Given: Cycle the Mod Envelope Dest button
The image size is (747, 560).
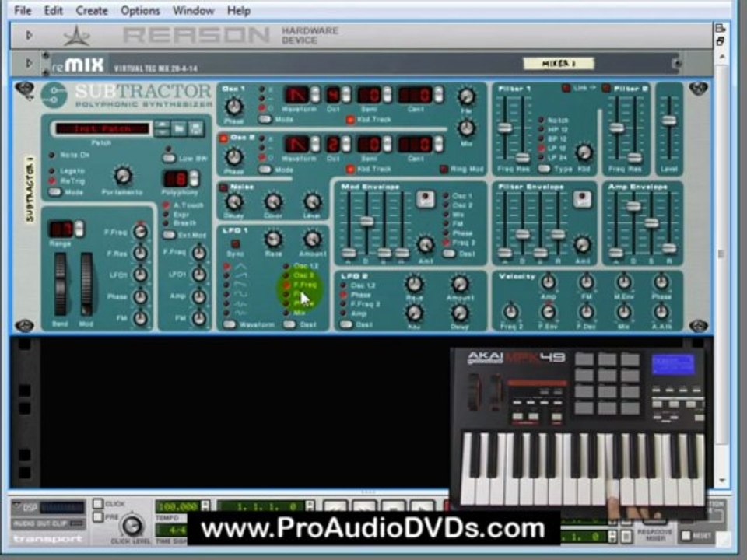Looking at the screenshot, I should click(449, 254).
